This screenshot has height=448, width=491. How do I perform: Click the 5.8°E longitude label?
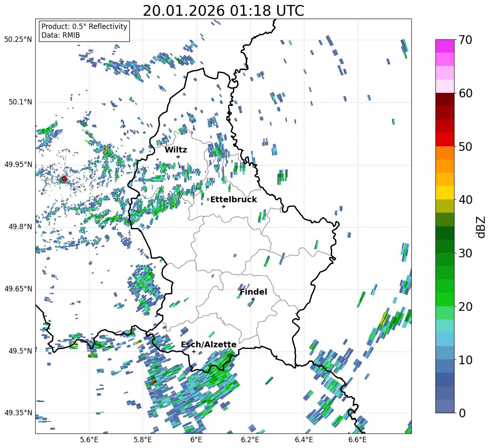[143, 440]
